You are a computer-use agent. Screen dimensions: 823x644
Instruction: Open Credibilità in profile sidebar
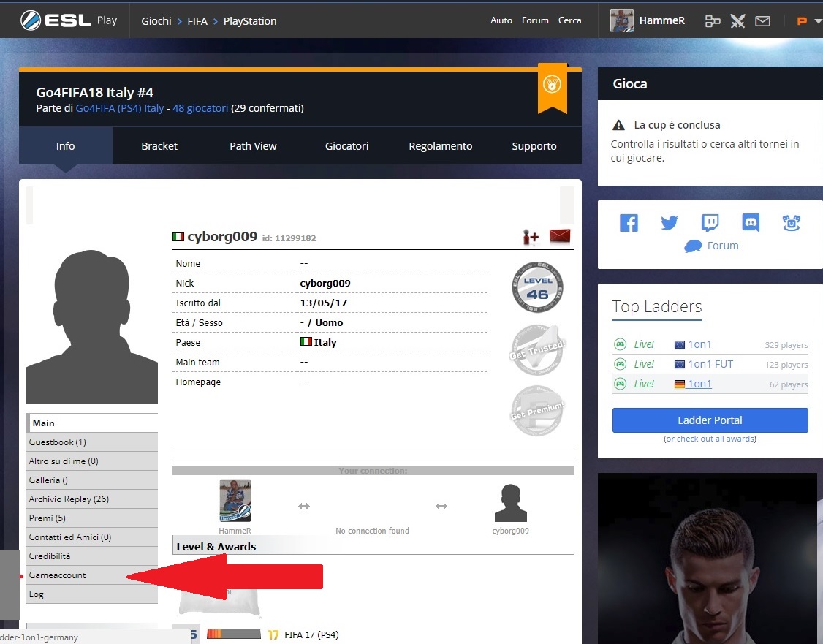pos(92,556)
